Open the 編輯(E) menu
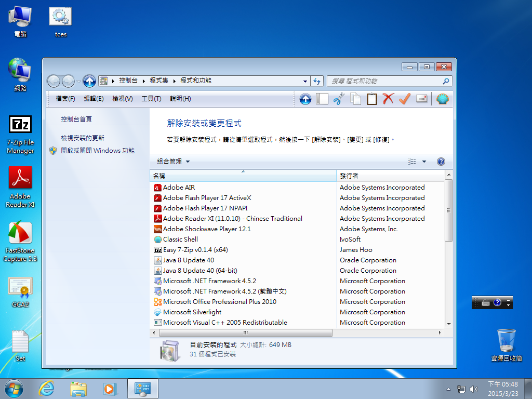Viewport: 532px width, 399px height. (94, 99)
